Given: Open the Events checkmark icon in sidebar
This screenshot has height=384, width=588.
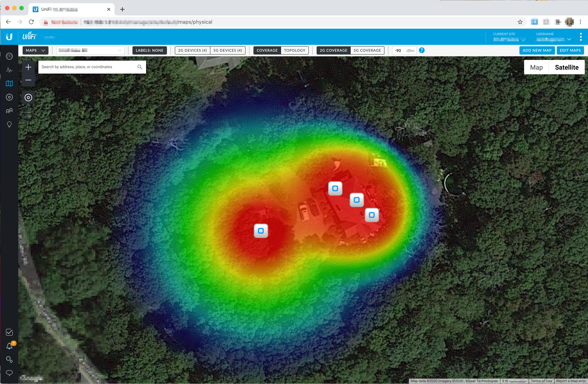Looking at the screenshot, I should click(x=9, y=332).
